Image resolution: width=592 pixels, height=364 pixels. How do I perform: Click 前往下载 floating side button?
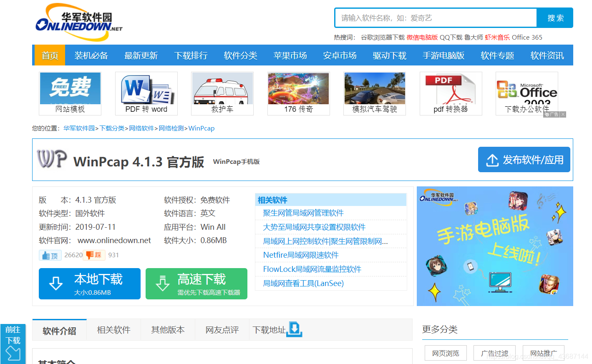(x=13, y=344)
